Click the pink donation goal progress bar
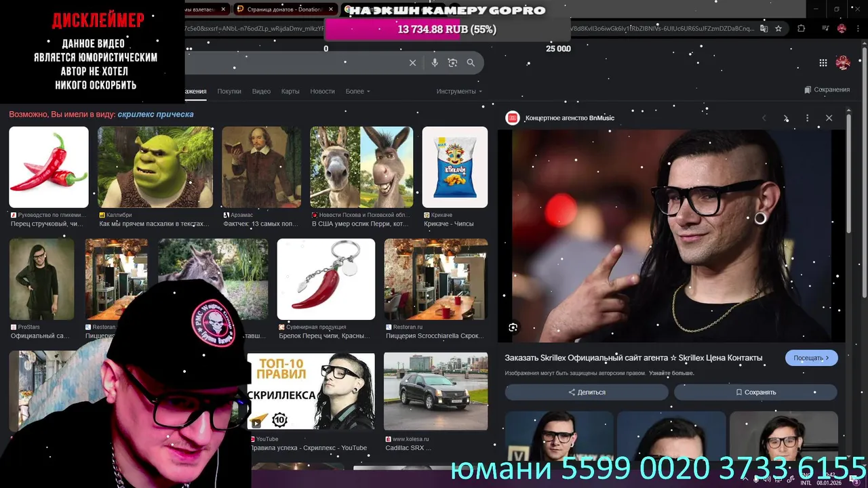The width and height of the screenshot is (868, 488). 448,30
